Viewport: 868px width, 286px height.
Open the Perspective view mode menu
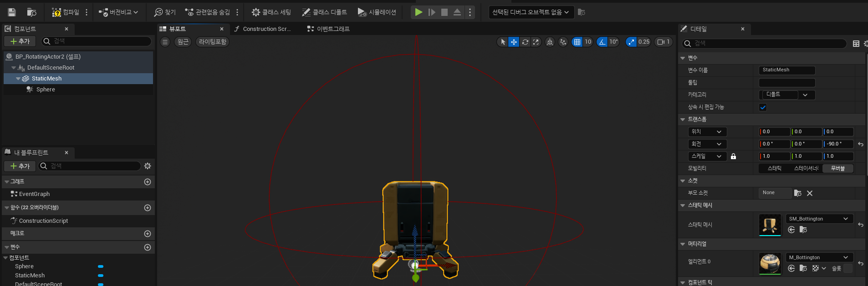(183, 42)
